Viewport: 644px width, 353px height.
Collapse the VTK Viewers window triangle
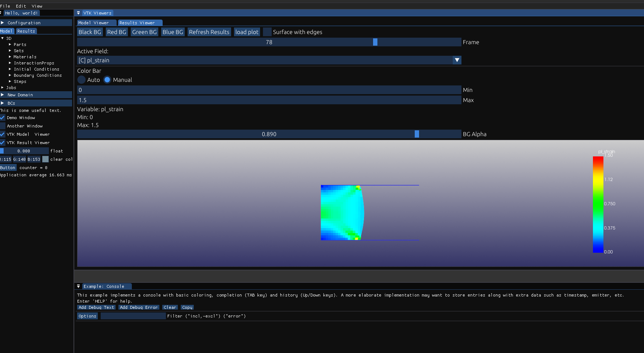pos(78,13)
